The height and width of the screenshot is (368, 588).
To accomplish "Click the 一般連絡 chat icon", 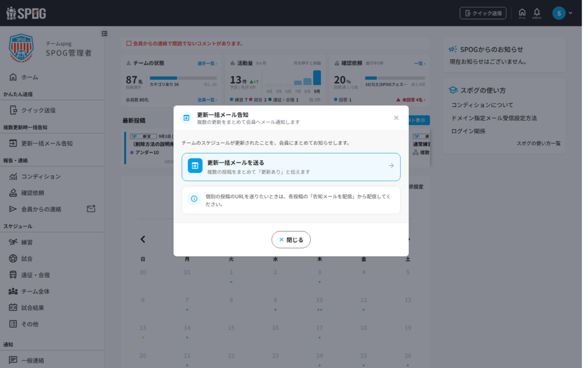I will pyautogui.click(x=13, y=360).
